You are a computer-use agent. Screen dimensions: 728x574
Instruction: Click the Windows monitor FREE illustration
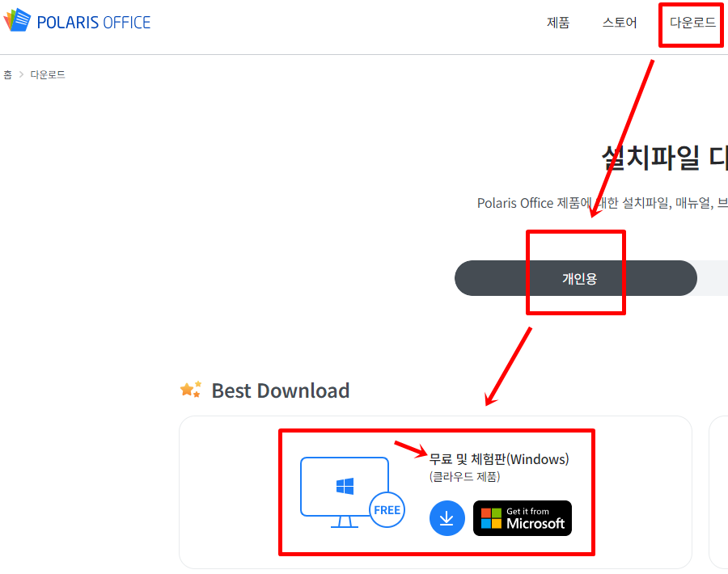tap(353, 492)
